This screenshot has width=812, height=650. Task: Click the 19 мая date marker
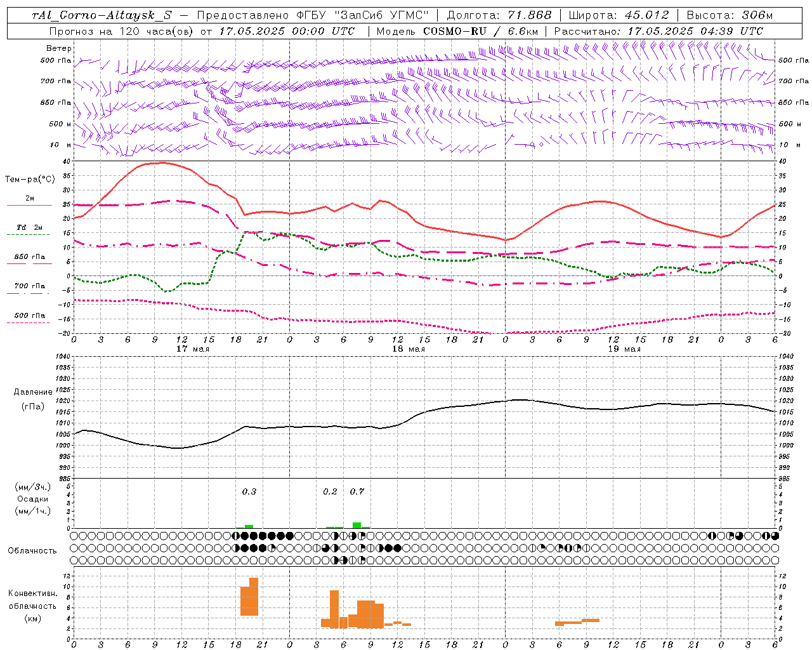pos(624,349)
